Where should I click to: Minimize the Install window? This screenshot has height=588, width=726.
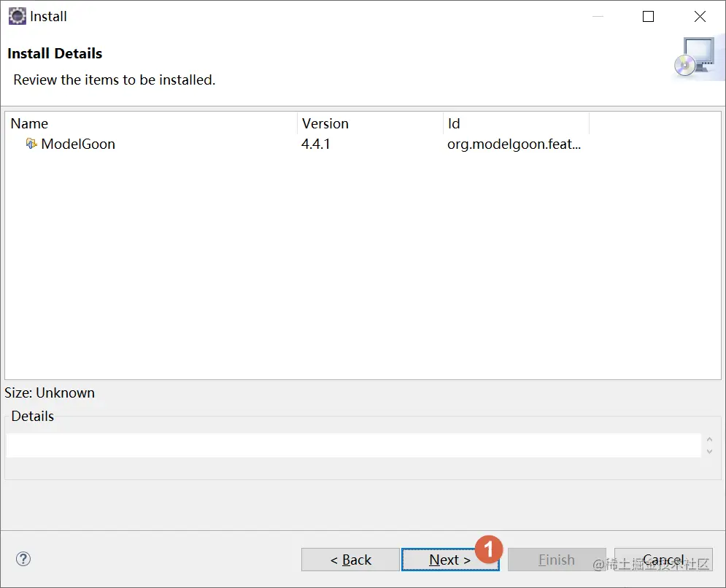[598, 17]
